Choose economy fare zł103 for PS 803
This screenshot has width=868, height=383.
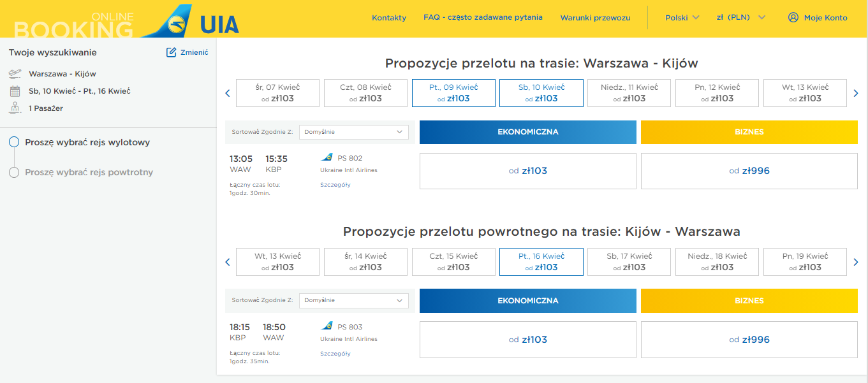(x=528, y=340)
